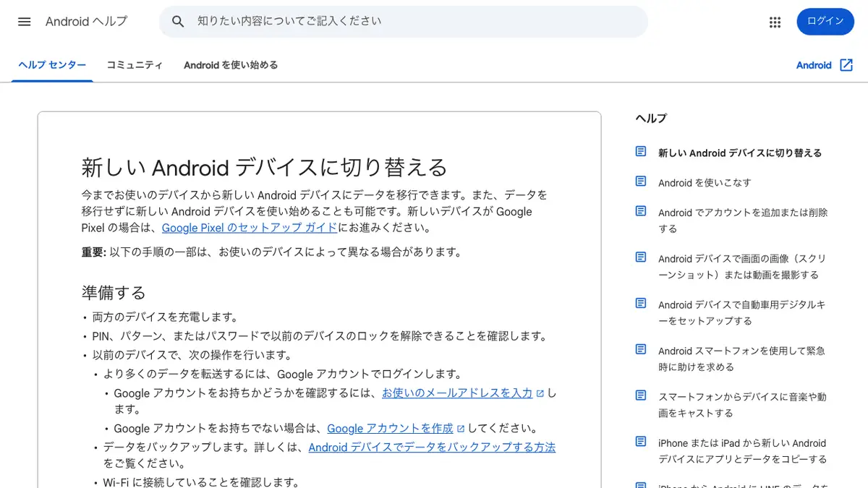Viewport: 868px width, 488px height.
Task: Open Google Pixel のセットアップ ガイド link
Action: 250,228
